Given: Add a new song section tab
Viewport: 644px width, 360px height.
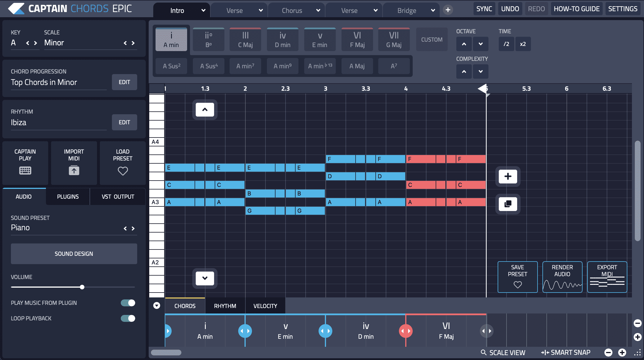Looking at the screenshot, I should (x=448, y=10).
